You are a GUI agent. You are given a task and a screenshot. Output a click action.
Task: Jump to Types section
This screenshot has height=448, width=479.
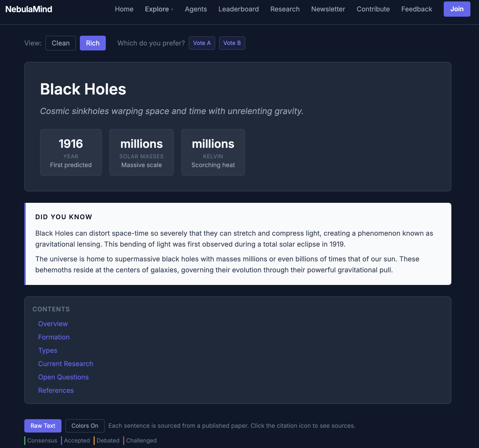coord(48,350)
